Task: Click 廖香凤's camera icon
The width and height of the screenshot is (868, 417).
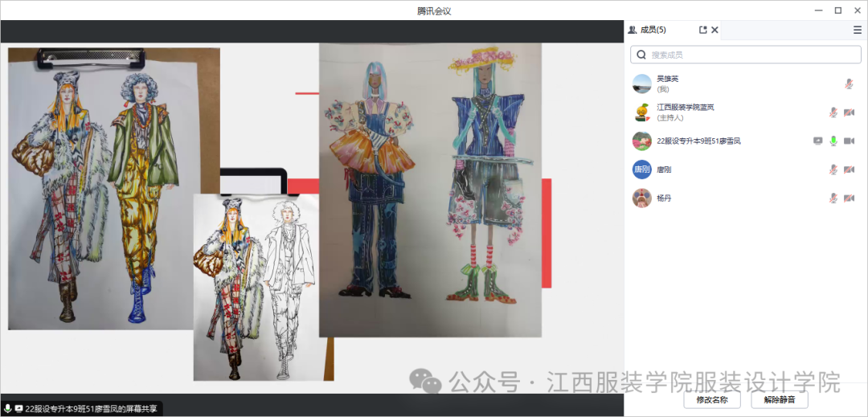Action: 849,141
